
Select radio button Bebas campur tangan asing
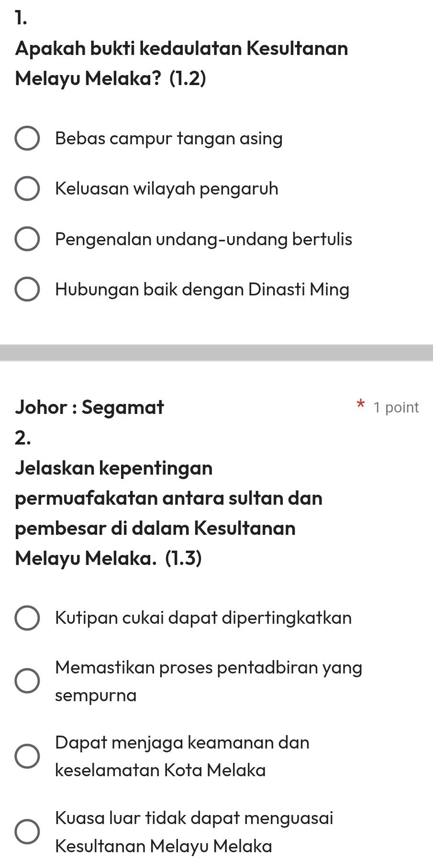(27, 139)
